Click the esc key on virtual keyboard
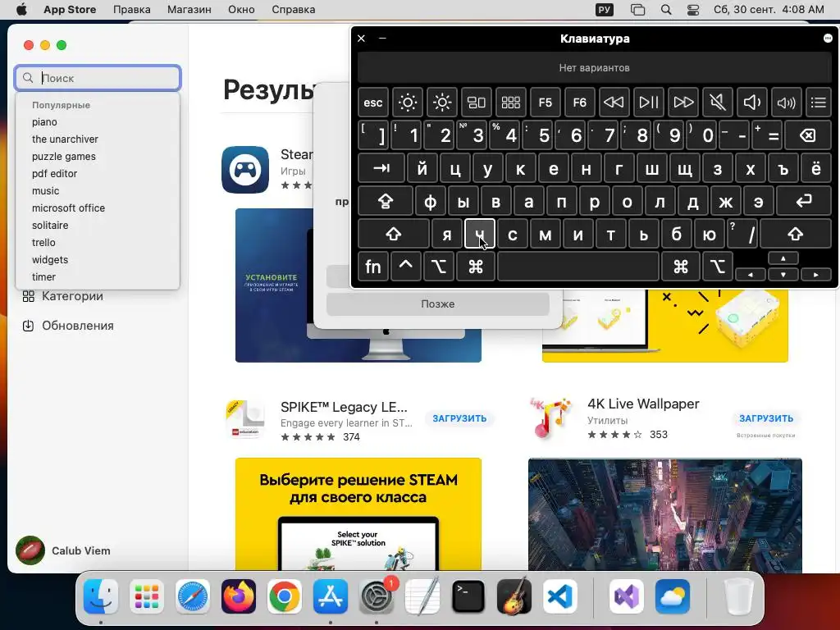This screenshot has width=840, height=630. point(373,103)
